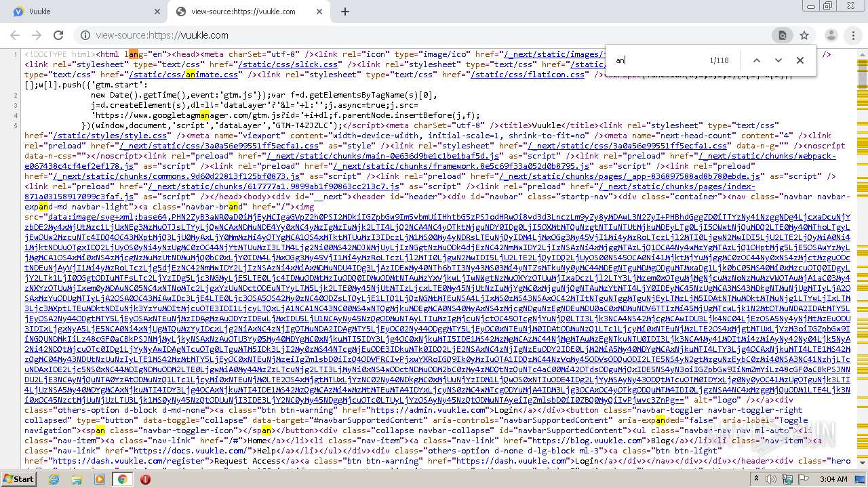This screenshot has width=868, height=488.
Task: Open the Windows Start menu
Action: 18,479
